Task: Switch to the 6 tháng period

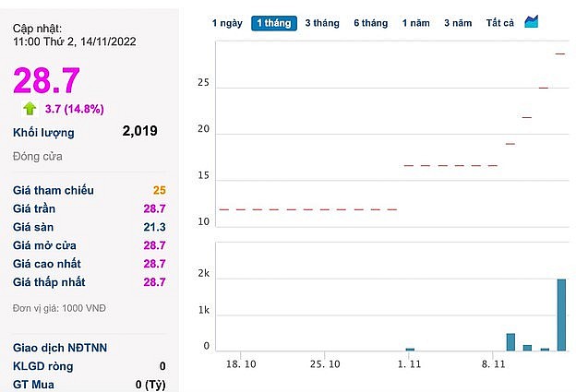Action: (370, 22)
